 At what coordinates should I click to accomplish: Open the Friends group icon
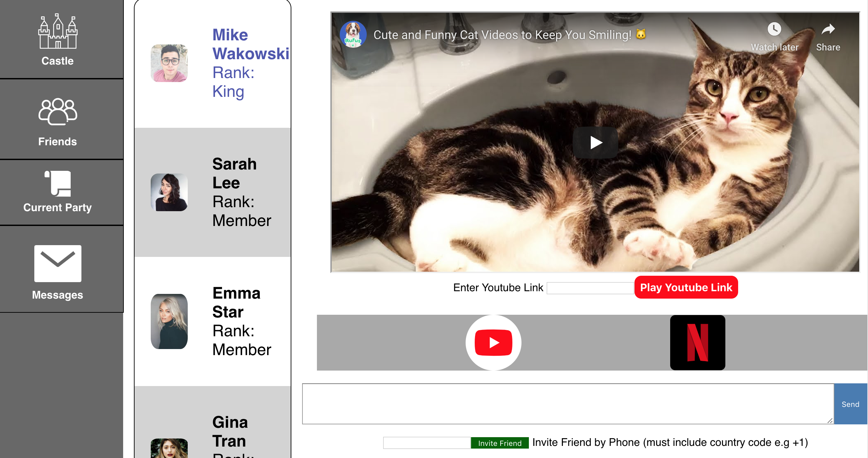point(58,111)
